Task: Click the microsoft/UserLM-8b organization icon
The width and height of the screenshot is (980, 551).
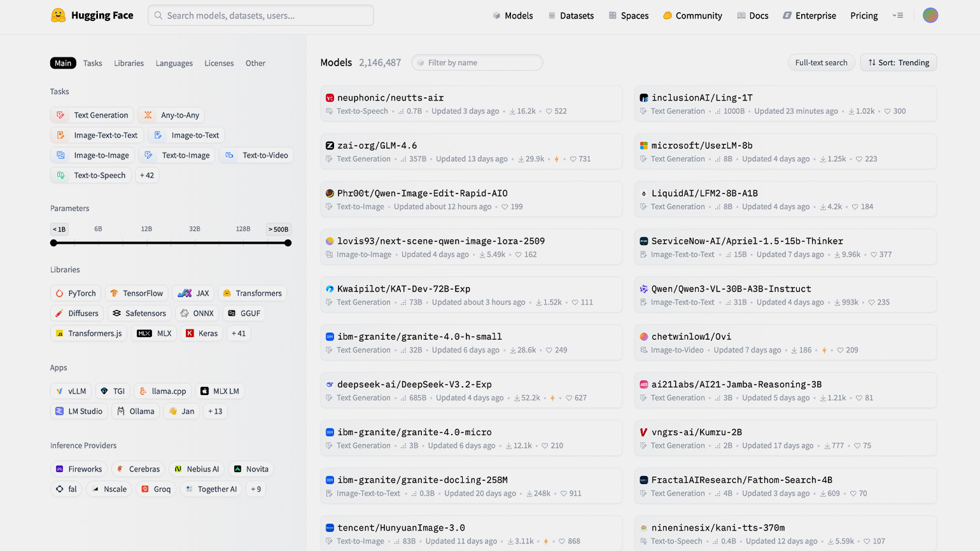Action: tap(643, 146)
